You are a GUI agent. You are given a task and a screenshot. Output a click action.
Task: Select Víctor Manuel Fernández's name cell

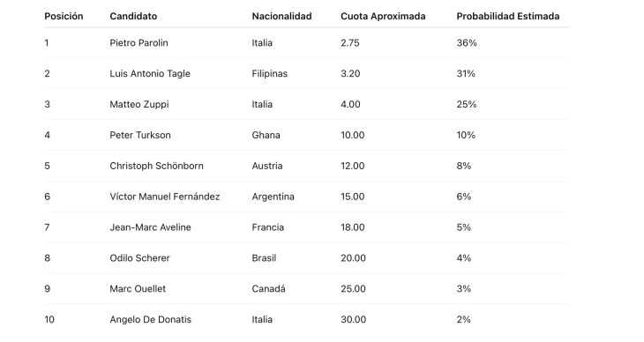[165, 197]
